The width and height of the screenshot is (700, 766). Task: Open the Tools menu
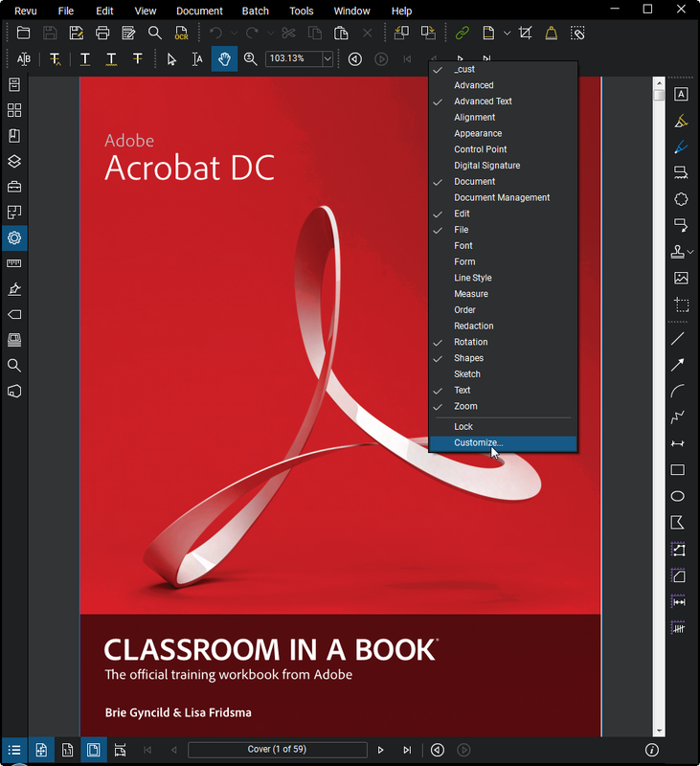point(302,11)
